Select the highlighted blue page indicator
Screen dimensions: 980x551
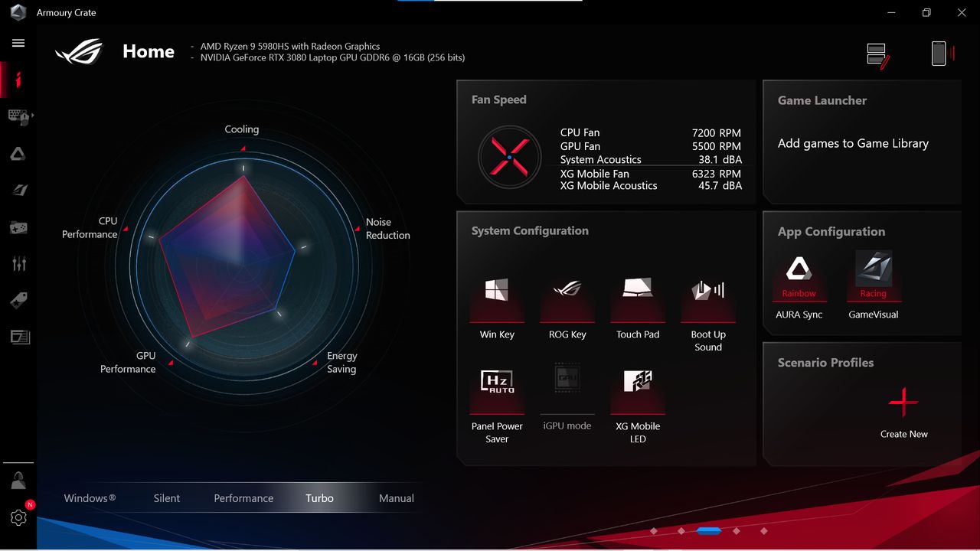[709, 530]
